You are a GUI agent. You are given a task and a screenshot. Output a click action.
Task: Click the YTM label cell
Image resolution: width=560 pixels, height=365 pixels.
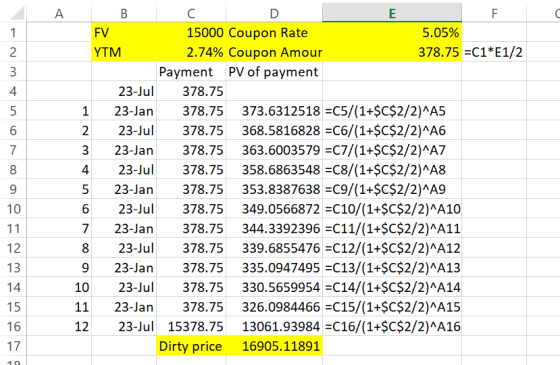click(x=124, y=52)
